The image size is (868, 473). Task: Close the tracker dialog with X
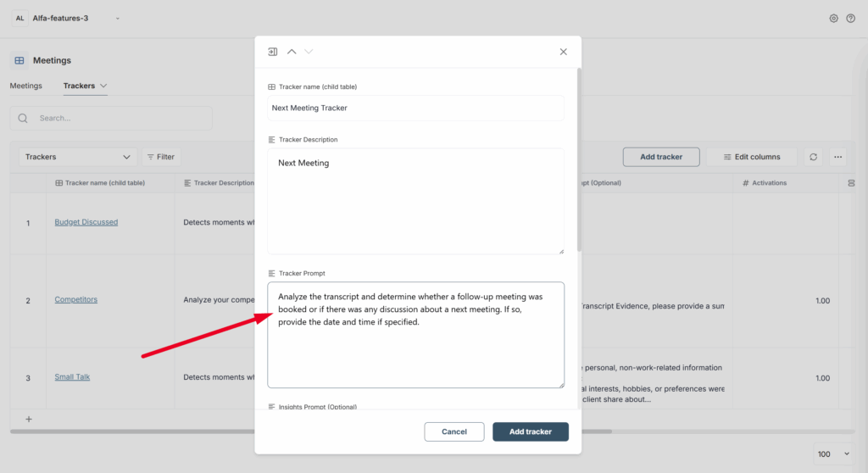click(x=563, y=52)
